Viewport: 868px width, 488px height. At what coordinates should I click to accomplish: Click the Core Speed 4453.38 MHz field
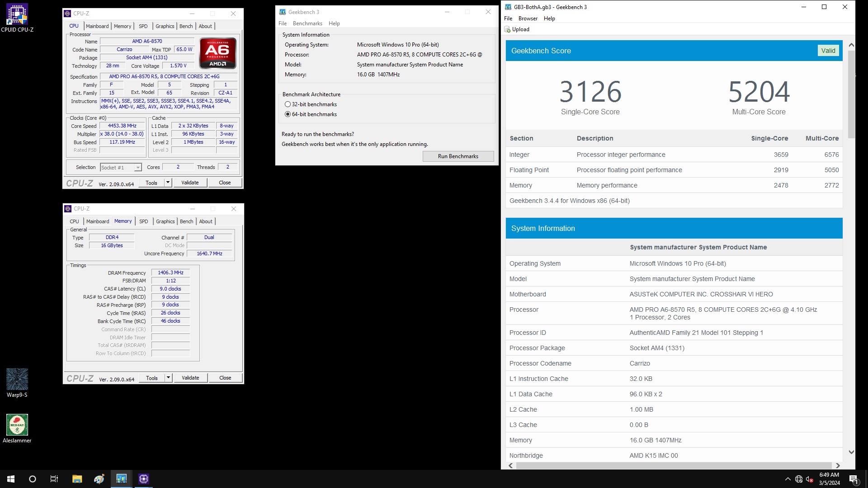click(122, 126)
